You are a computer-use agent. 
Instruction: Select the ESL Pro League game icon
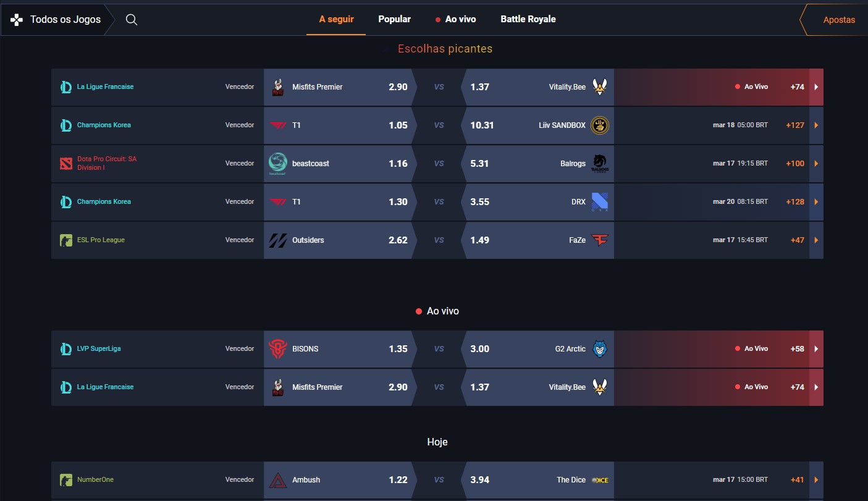click(65, 240)
